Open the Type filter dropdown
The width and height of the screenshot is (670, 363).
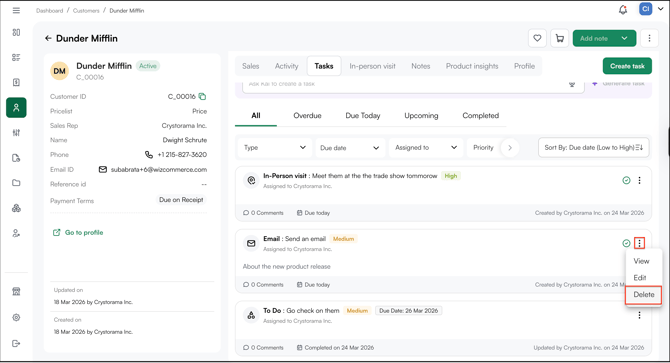(275, 148)
